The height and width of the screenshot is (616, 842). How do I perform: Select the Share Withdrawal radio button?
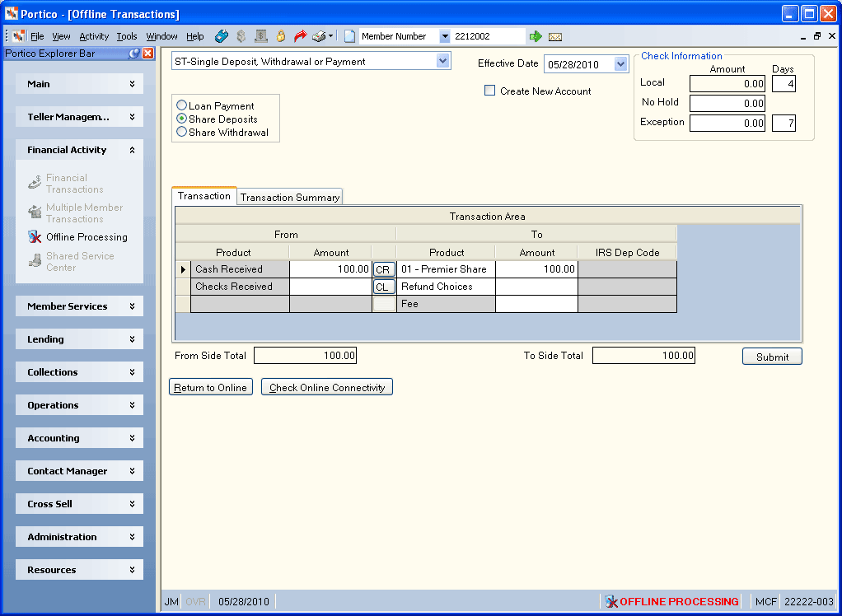[181, 132]
